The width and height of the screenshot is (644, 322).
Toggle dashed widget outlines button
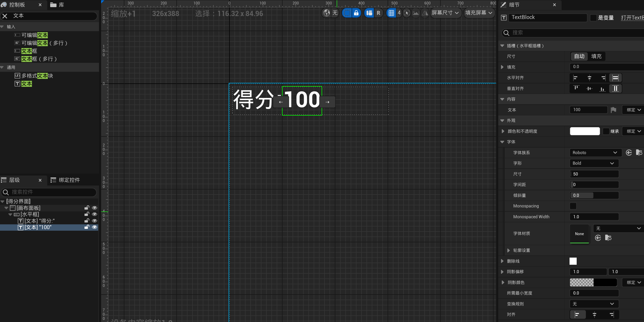[x=347, y=13]
